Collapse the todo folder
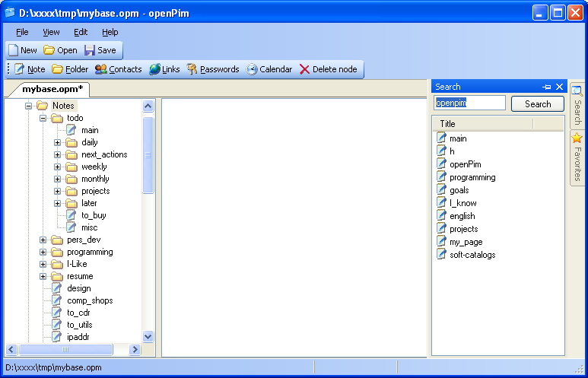 click(43, 118)
